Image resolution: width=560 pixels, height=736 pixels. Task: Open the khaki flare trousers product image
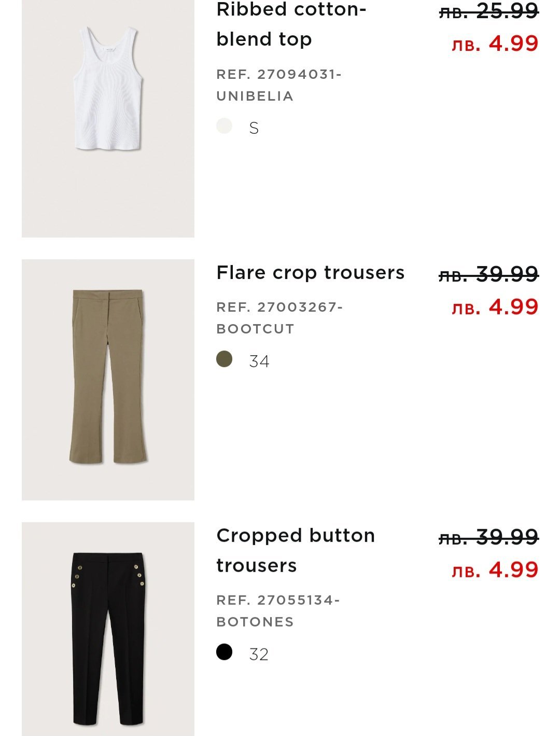tap(108, 379)
